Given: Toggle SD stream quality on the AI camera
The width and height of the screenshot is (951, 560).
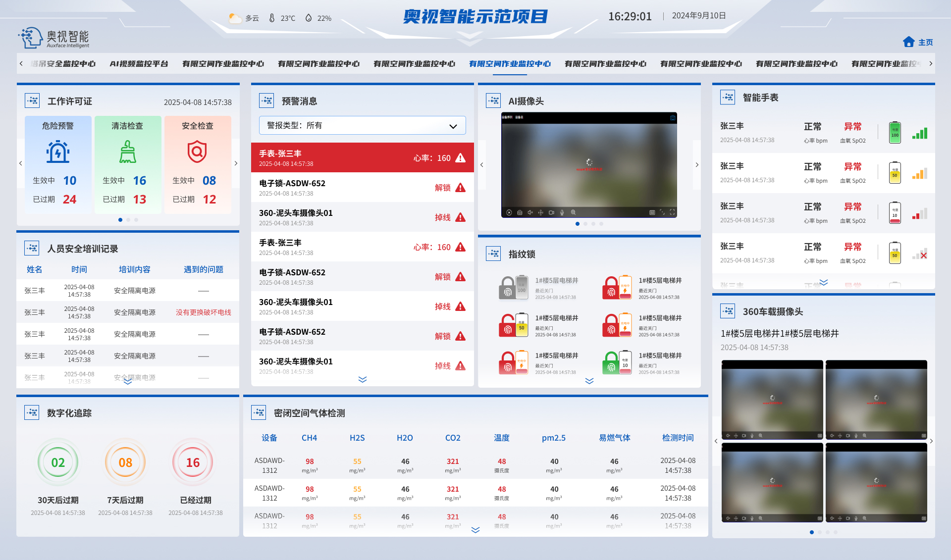Looking at the screenshot, I should click(651, 213).
